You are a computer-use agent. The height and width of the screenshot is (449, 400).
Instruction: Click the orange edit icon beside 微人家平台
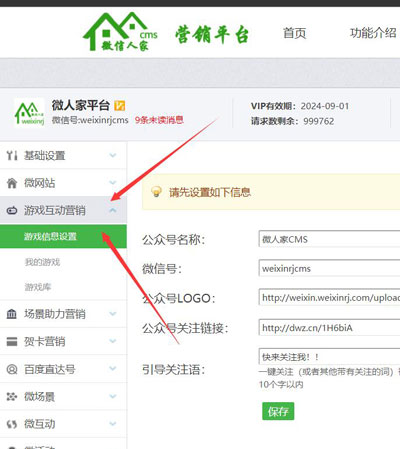[119, 106]
